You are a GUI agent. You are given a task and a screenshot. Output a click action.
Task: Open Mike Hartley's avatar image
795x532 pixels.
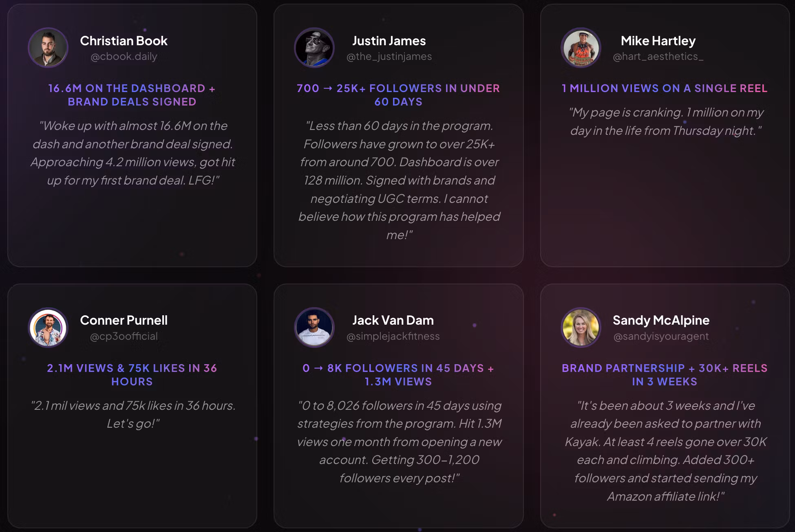581,48
